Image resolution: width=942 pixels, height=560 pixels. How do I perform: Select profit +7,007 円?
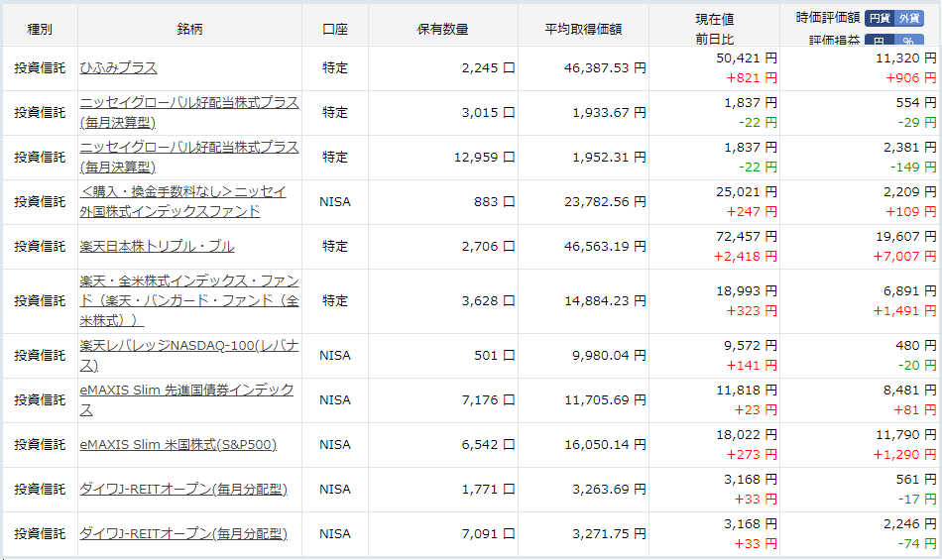point(904,257)
